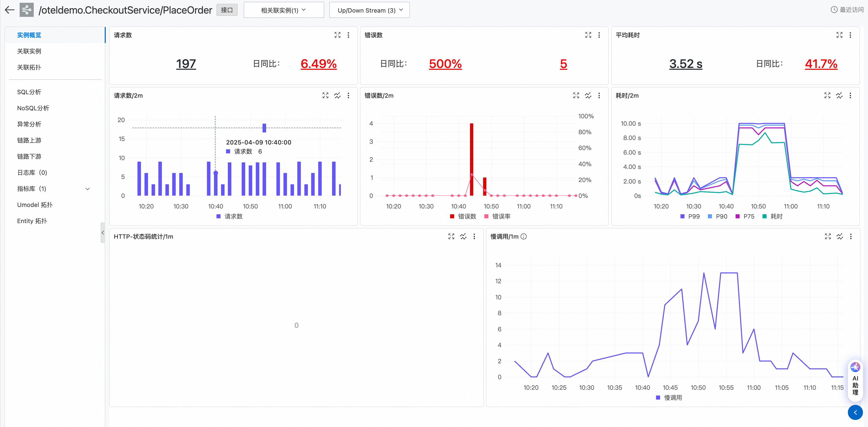868x427 pixels.
Task: Open more options on 请求数/2m chart
Action: [x=348, y=96]
